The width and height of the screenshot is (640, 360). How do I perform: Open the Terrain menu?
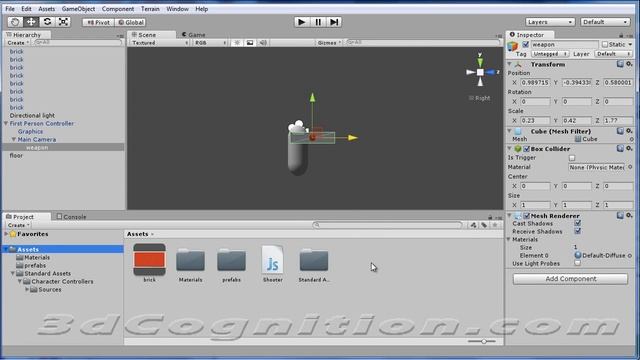tap(150, 9)
